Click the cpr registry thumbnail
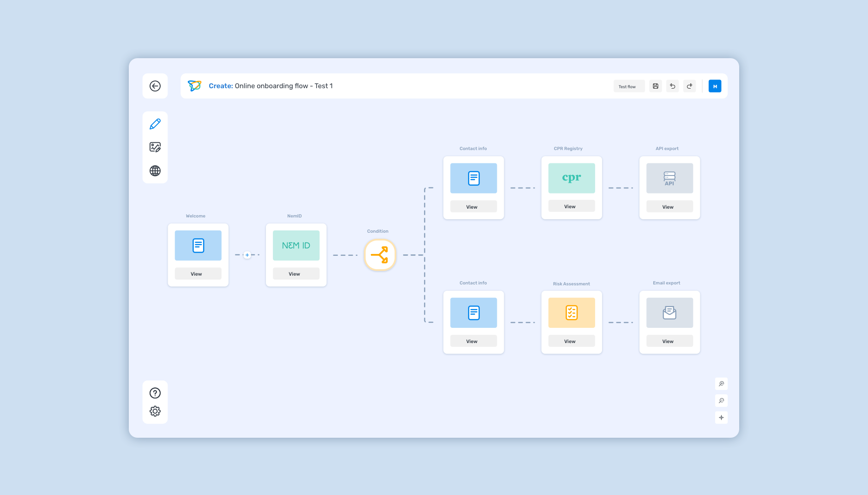868x495 pixels. point(572,178)
